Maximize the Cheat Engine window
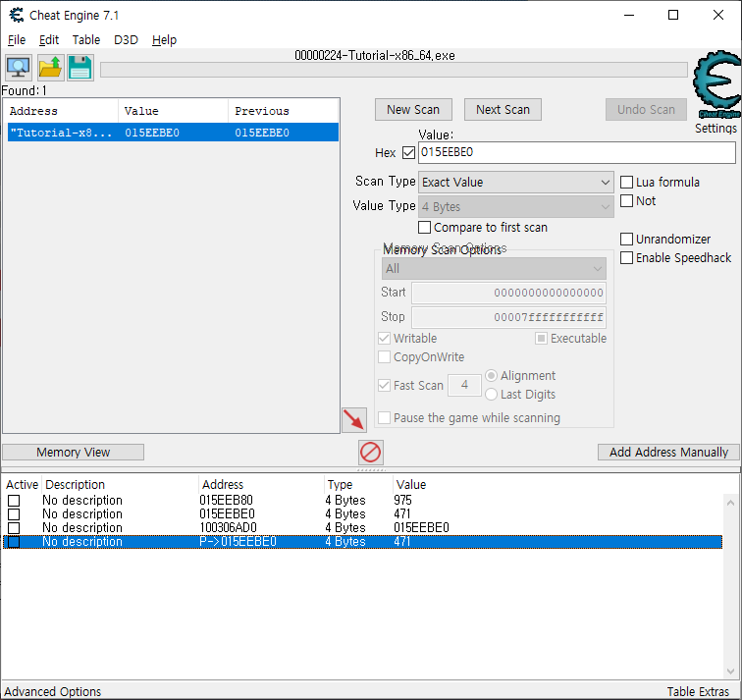Image resolution: width=742 pixels, height=700 pixels. tap(673, 15)
